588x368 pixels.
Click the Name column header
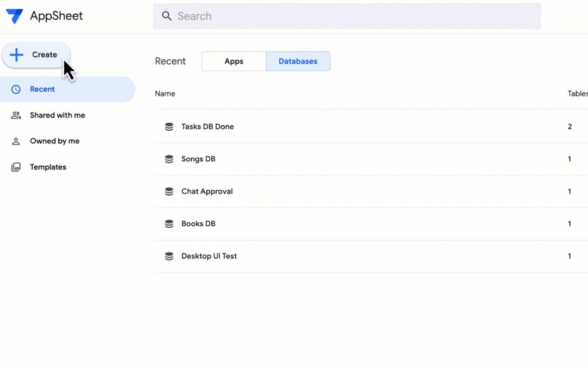pos(165,94)
